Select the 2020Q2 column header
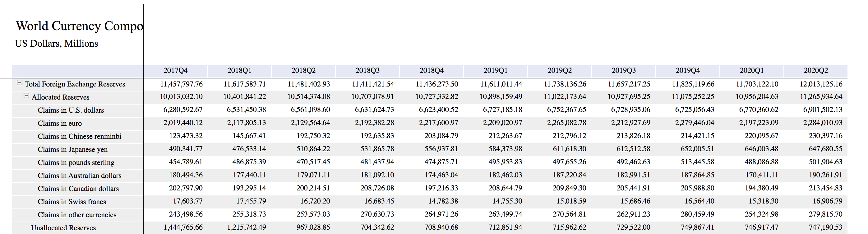Image resolution: width=868 pixels, height=234 pixels. pyautogui.click(x=816, y=71)
